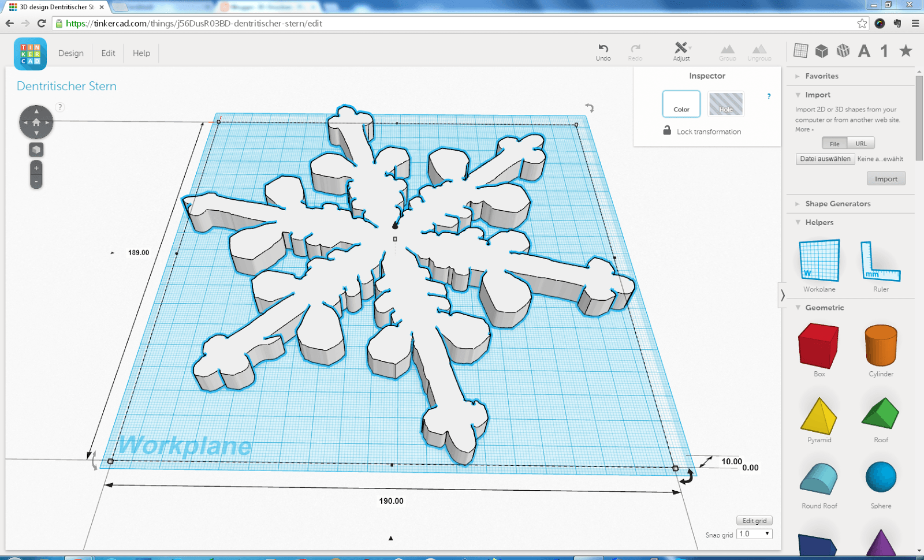Select the Workplane helper icon
Viewport: 924px width, 560px height.
(x=819, y=260)
